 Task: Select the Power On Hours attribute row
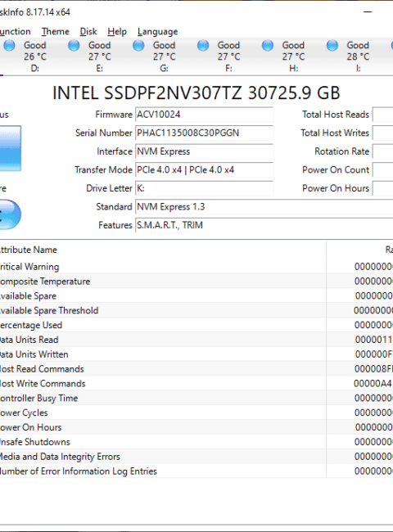(196, 427)
